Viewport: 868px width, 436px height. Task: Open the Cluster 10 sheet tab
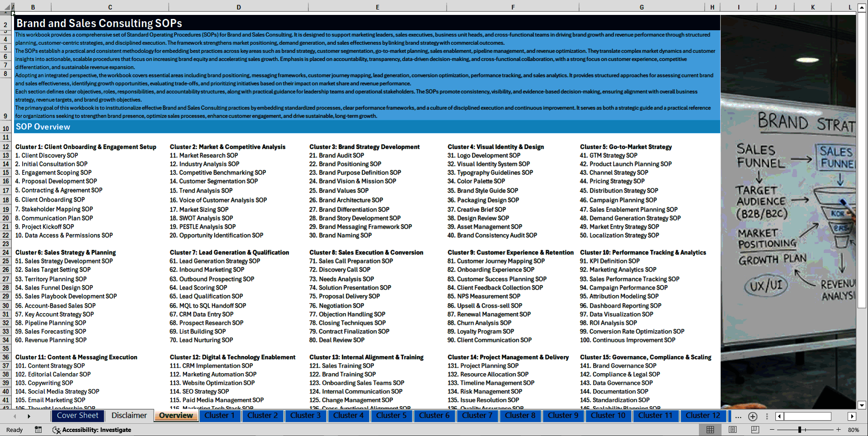tap(608, 416)
